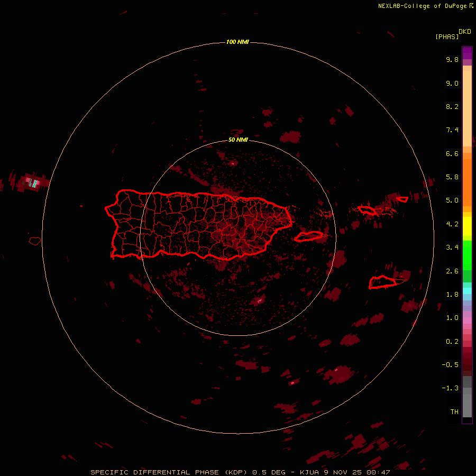Click the DKD unit label above the legend
Image resolution: width=476 pixels, height=476 pixels.
(465, 32)
